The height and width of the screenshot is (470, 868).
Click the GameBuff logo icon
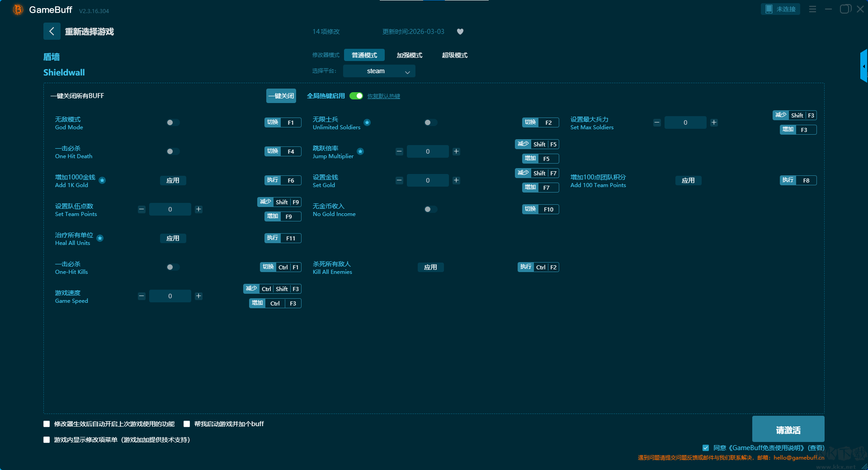(18, 9)
